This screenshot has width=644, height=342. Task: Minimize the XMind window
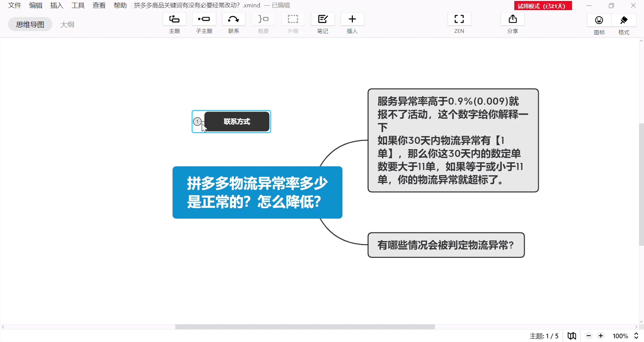coord(589,6)
